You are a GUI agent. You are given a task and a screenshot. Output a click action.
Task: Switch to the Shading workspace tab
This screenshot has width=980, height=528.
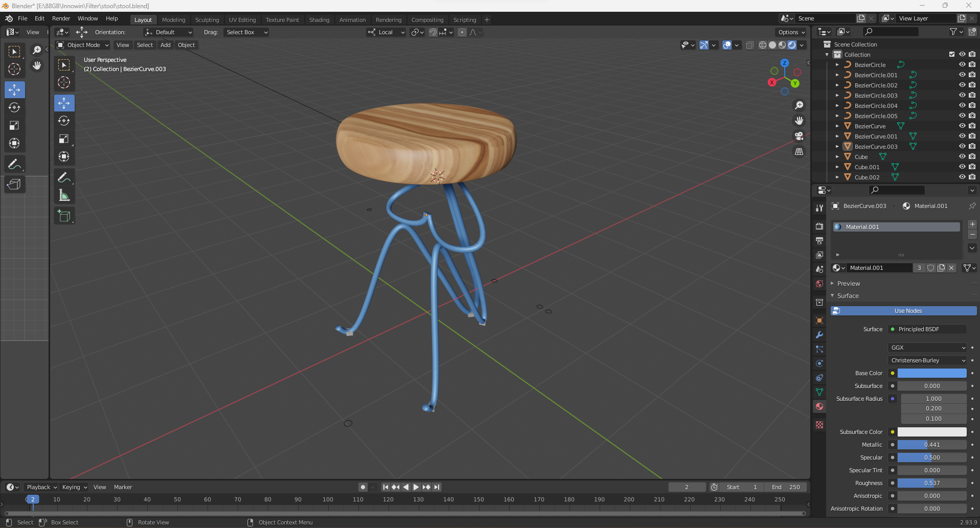(x=319, y=20)
